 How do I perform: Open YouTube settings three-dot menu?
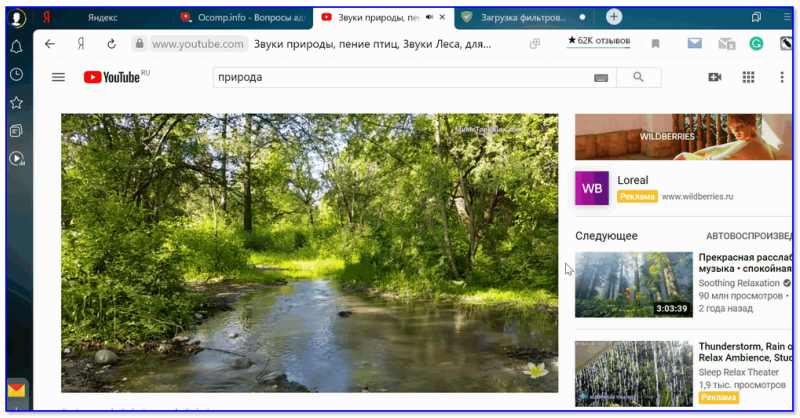pyautogui.click(x=782, y=77)
